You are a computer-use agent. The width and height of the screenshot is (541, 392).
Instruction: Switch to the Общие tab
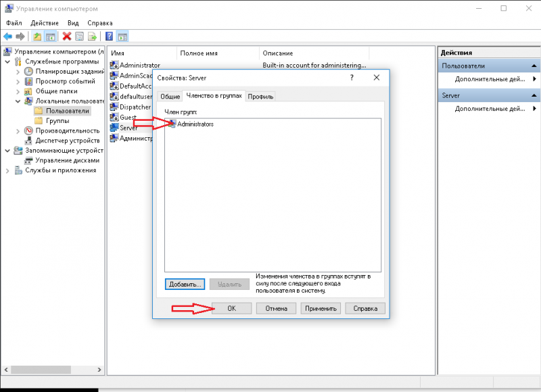(x=170, y=97)
